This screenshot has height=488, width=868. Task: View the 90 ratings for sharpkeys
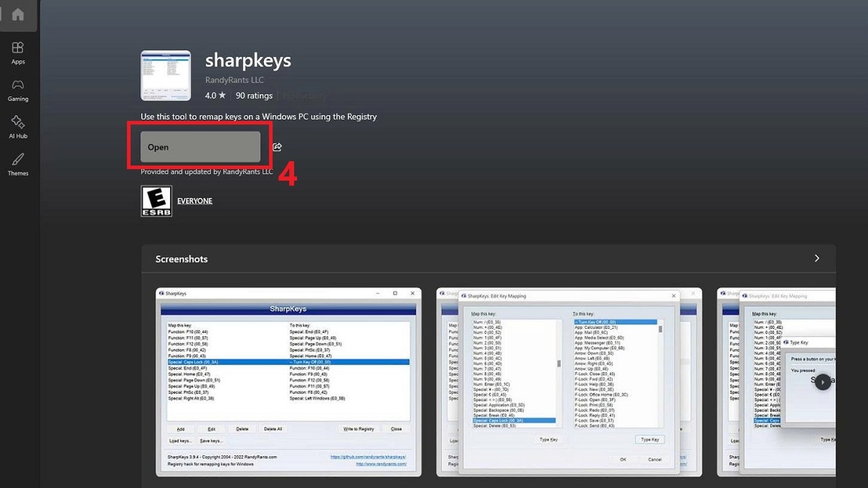point(254,95)
